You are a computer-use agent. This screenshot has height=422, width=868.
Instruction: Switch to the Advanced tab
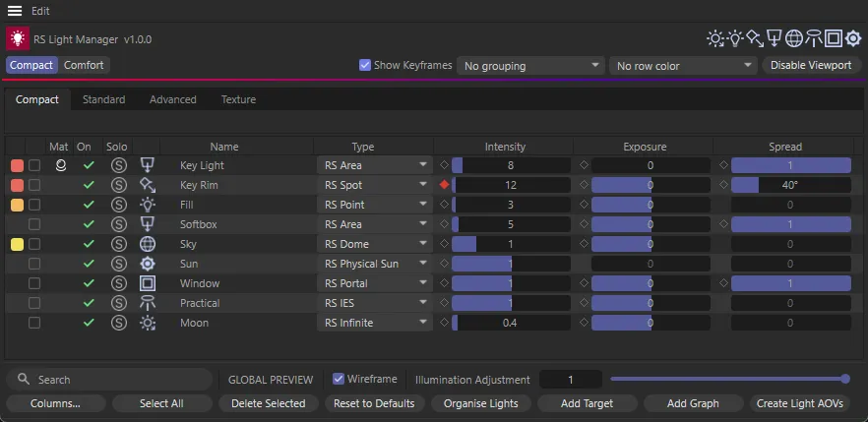pos(173,99)
